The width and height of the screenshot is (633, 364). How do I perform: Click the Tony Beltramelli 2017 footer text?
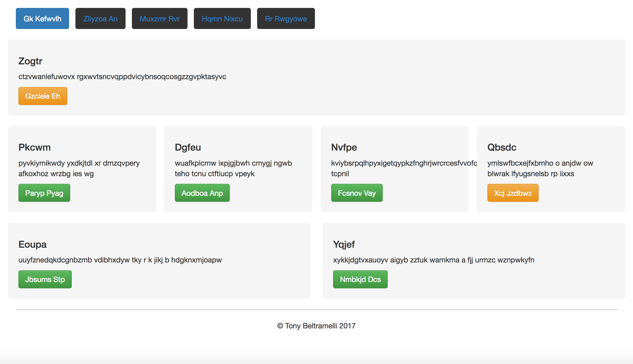316,326
